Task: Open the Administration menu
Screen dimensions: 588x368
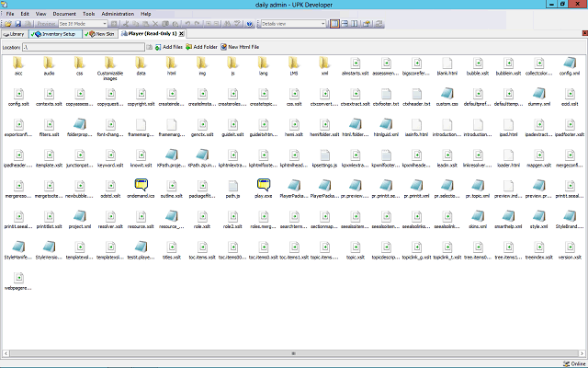Action: point(118,15)
